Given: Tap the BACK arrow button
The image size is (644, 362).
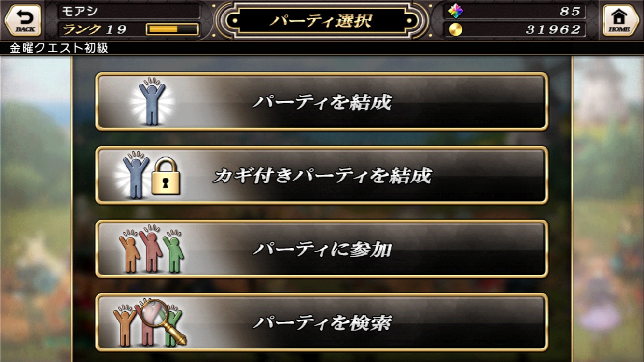Looking at the screenshot, I should click(23, 20).
